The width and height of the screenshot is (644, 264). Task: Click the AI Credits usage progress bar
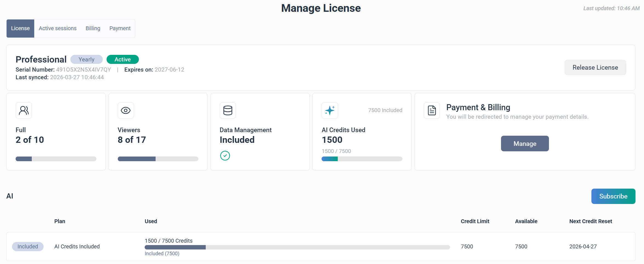point(362,159)
